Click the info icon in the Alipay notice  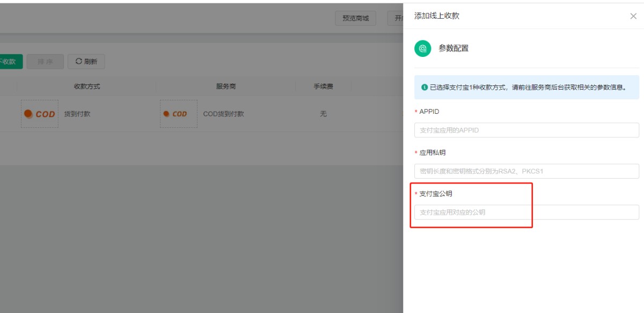[425, 87]
